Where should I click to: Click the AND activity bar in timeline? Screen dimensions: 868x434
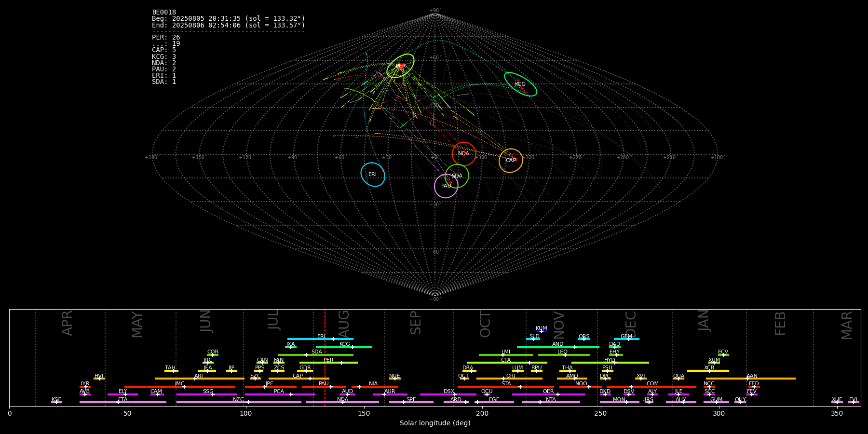558,347
